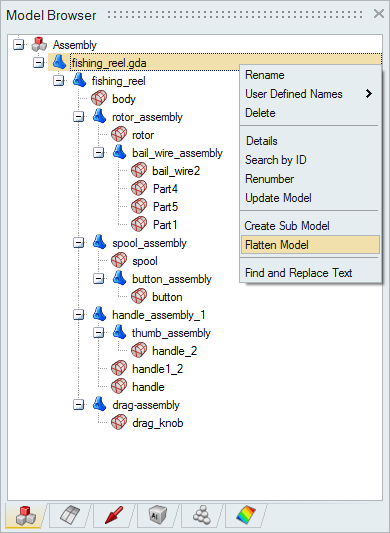The image size is (390, 533).
Task: Collapse the bail_wire_assembly branch
Action: pos(99,153)
